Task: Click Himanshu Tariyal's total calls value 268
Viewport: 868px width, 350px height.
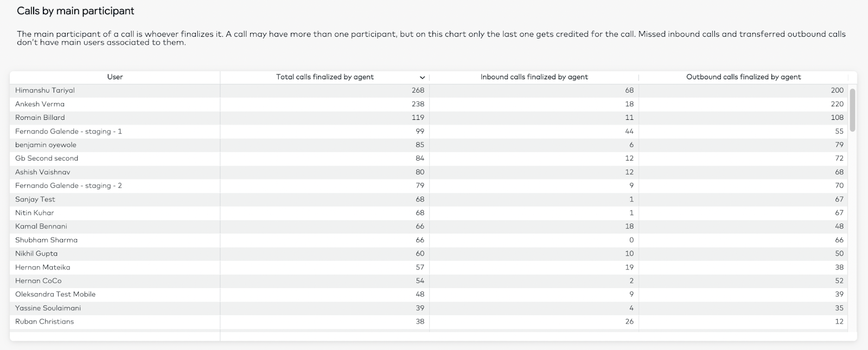Action: 418,91
